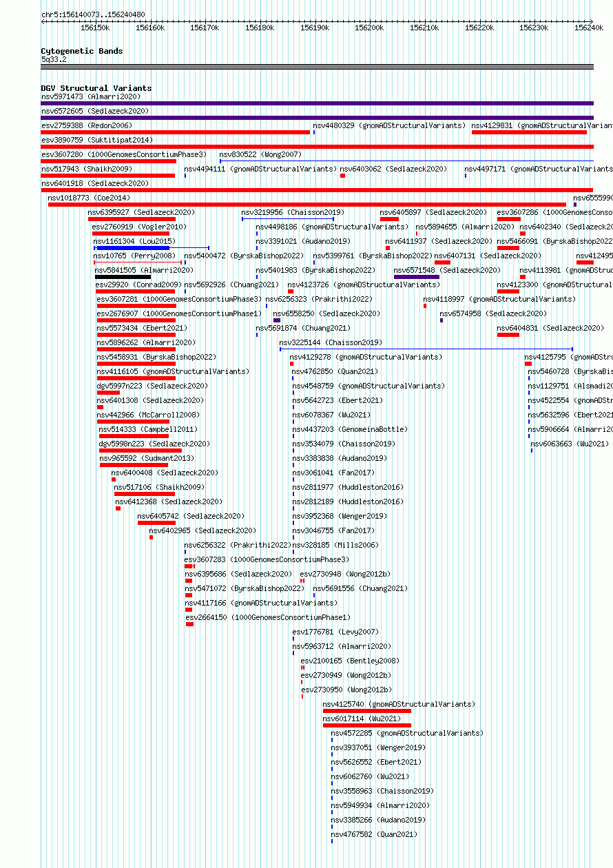The height and width of the screenshot is (868, 613).
Task: Open variant dgv5997n223 (Sedlazeck2020)
Action: [152, 386]
